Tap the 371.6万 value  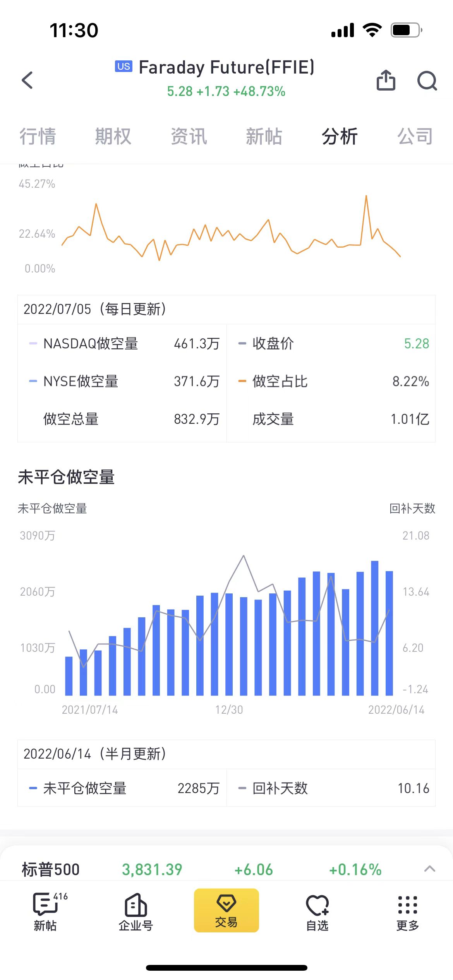(197, 381)
